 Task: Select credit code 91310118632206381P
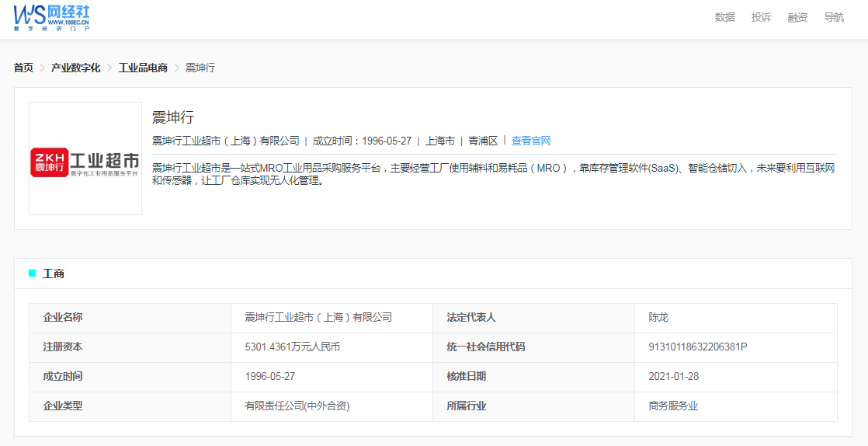(697, 347)
